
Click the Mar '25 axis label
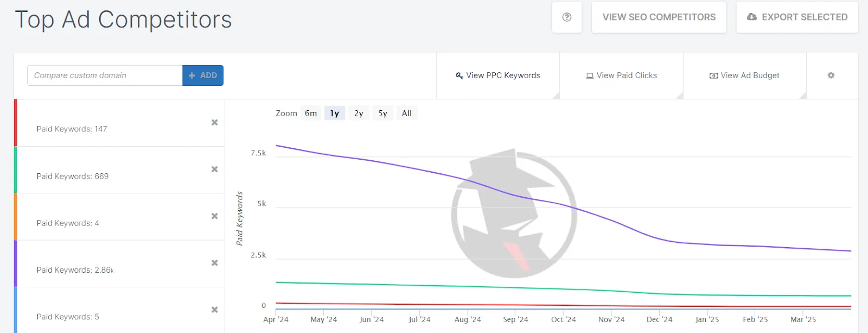coord(803,319)
